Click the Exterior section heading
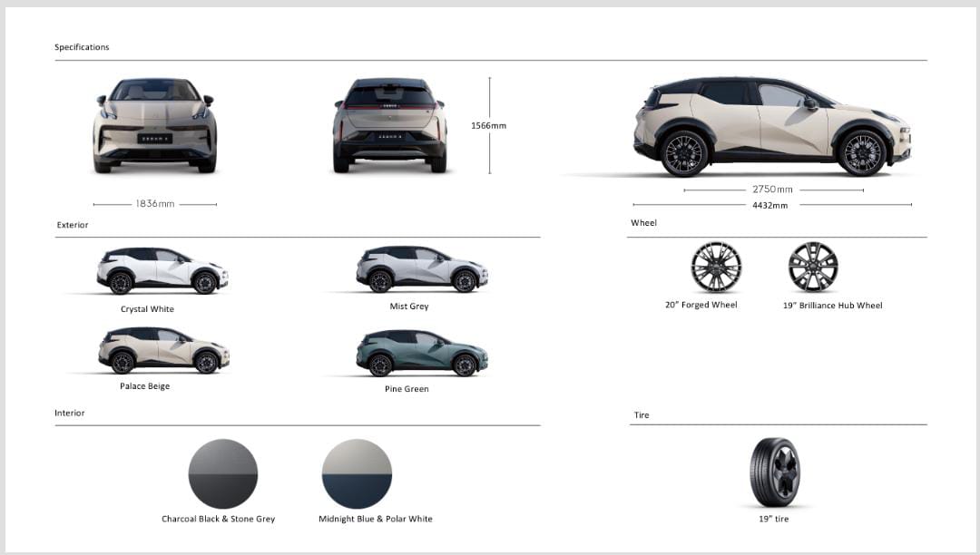This screenshot has width=980, height=555. [73, 225]
